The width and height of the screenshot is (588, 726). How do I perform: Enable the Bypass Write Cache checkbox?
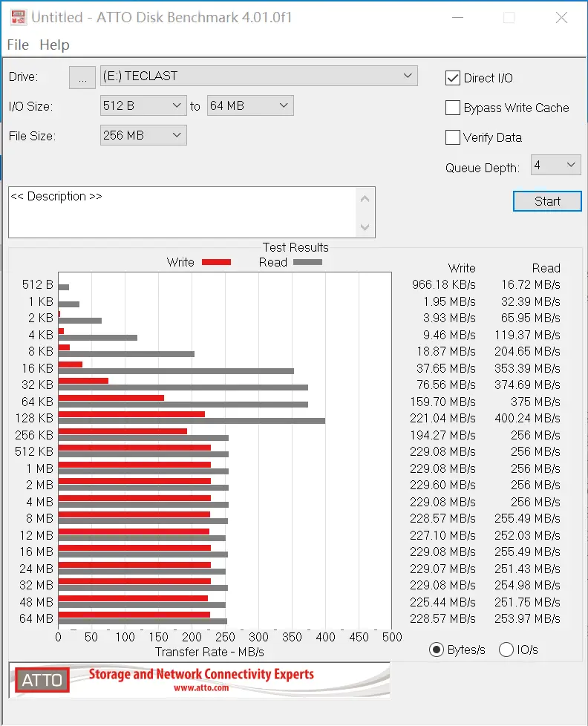(452, 108)
